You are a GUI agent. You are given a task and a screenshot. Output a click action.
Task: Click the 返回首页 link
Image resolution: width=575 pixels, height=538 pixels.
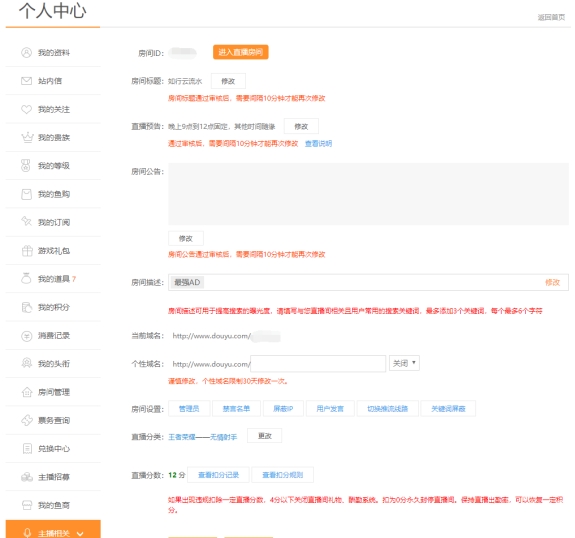(x=551, y=17)
